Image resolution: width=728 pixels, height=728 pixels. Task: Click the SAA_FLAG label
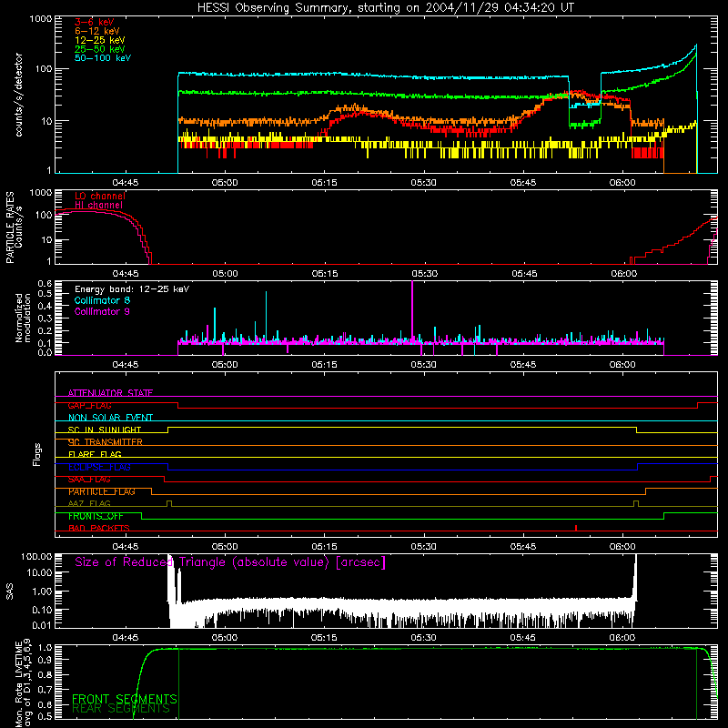coord(89,480)
